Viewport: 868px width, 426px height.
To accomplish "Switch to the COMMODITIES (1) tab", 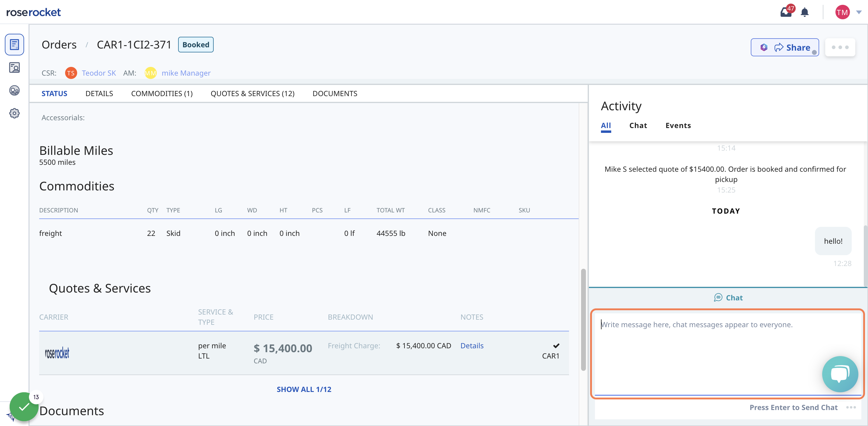I will pyautogui.click(x=162, y=94).
